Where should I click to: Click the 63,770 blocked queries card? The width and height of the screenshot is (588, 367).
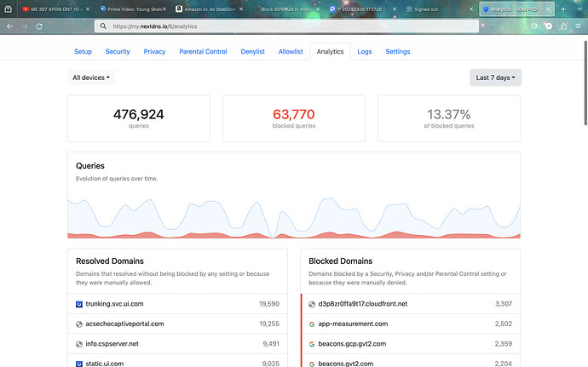pyautogui.click(x=294, y=118)
